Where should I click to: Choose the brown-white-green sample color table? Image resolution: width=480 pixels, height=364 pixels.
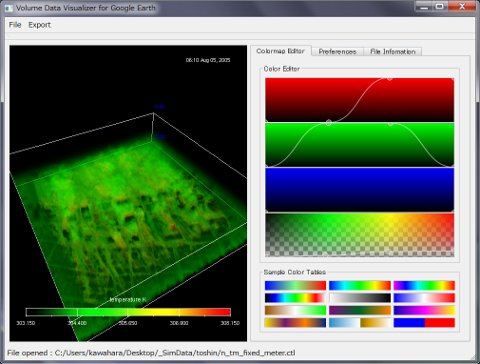295,310
